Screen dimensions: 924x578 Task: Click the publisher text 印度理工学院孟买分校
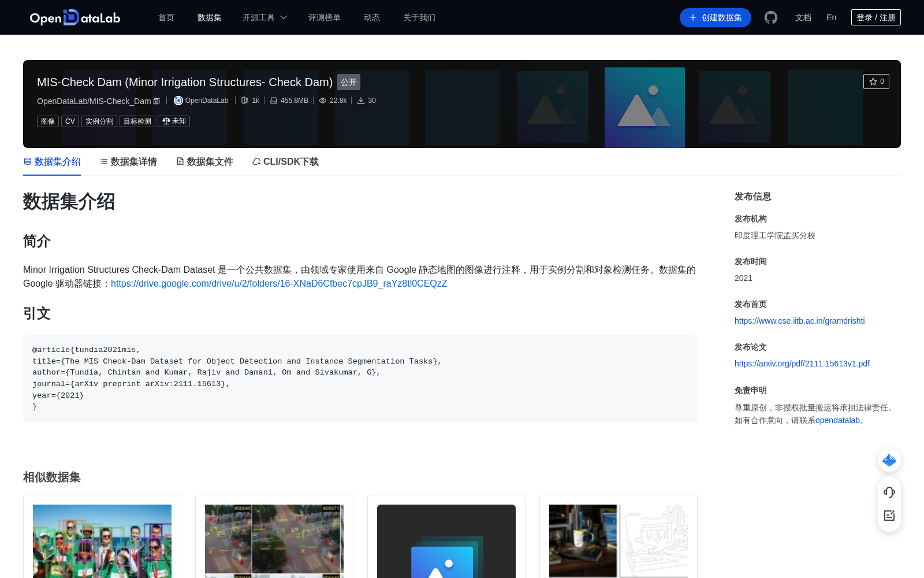click(775, 235)
